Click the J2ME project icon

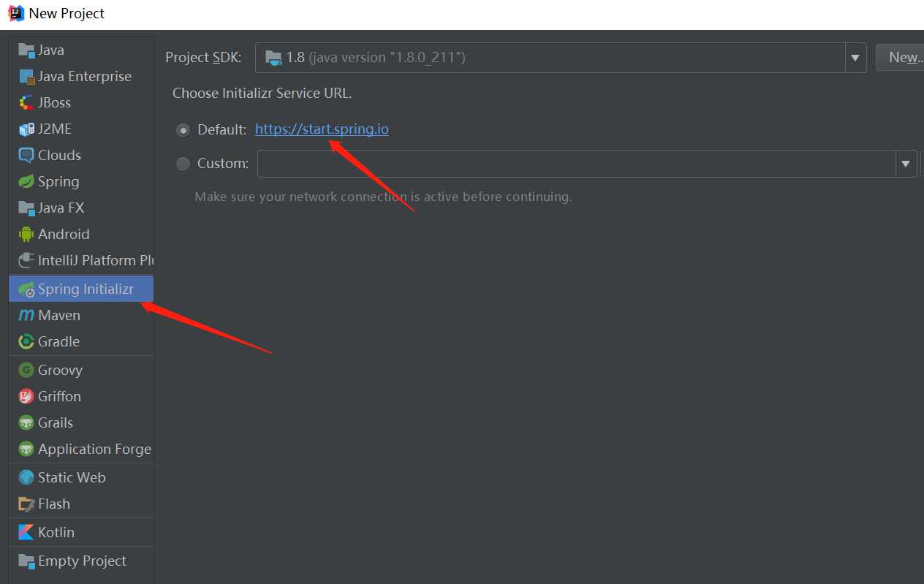click(x=26, y=129)
